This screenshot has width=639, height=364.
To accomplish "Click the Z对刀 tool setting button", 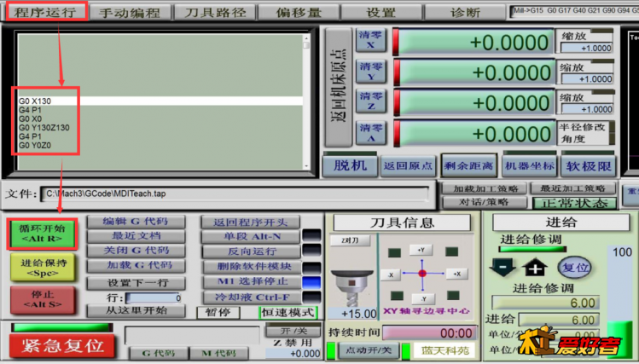I will (x=350, y=240).
